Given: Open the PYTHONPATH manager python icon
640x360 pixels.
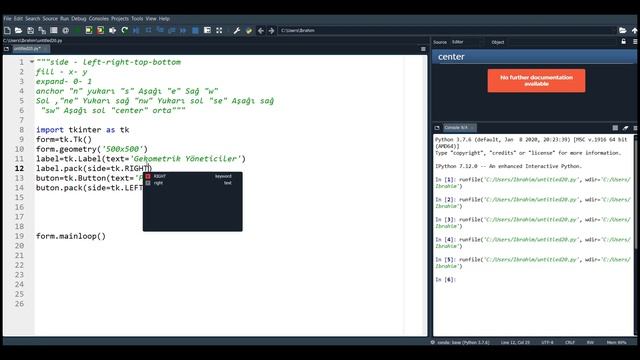Looking at the screenshot, I should [x=249, y=31].
